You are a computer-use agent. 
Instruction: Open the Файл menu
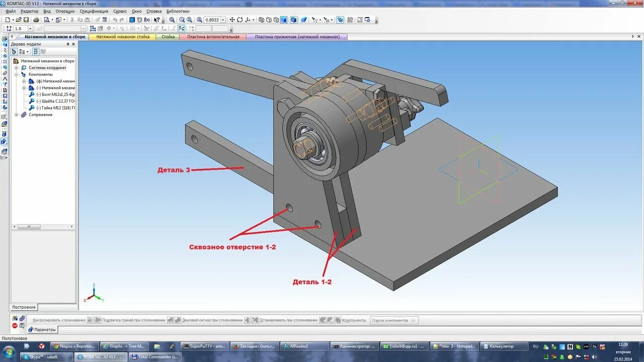click(11, 11)
